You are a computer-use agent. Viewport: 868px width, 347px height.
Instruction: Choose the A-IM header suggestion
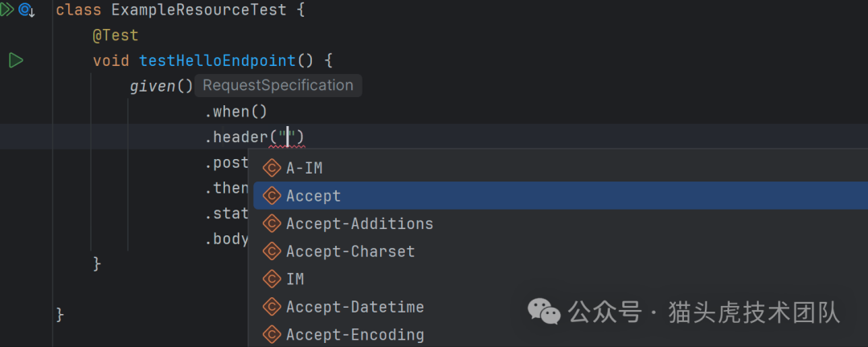304,168
